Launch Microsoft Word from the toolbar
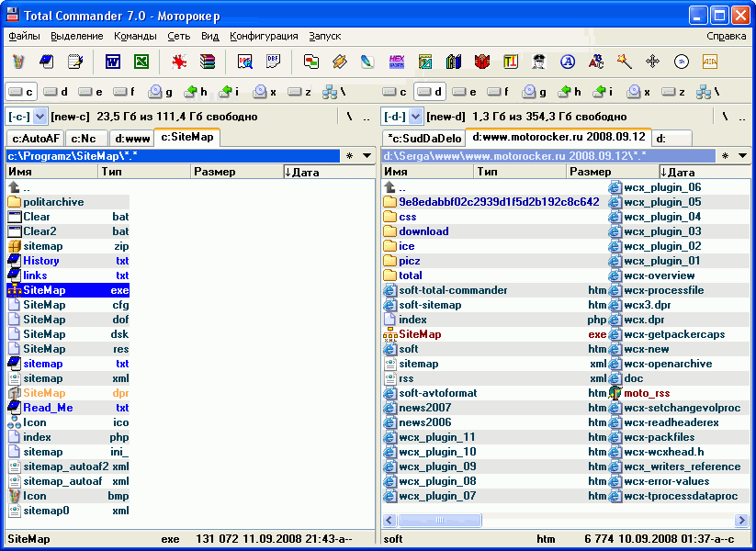This screenshot has height=551, width=756. tap(113, 62)
